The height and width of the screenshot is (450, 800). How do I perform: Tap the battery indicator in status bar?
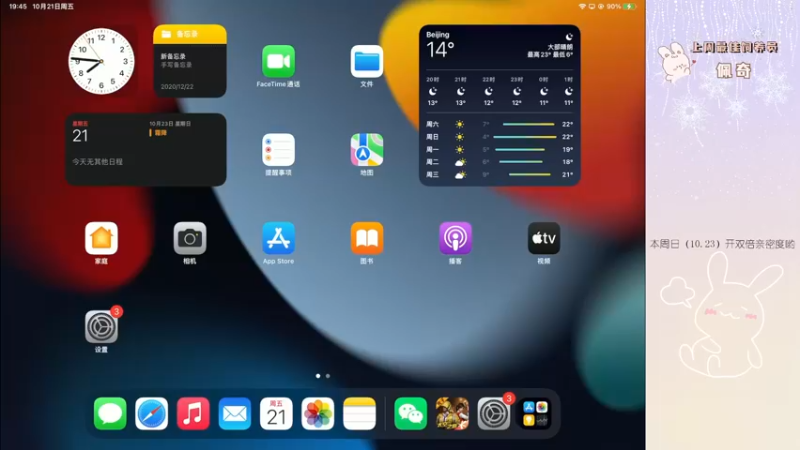tap(630, 7)
